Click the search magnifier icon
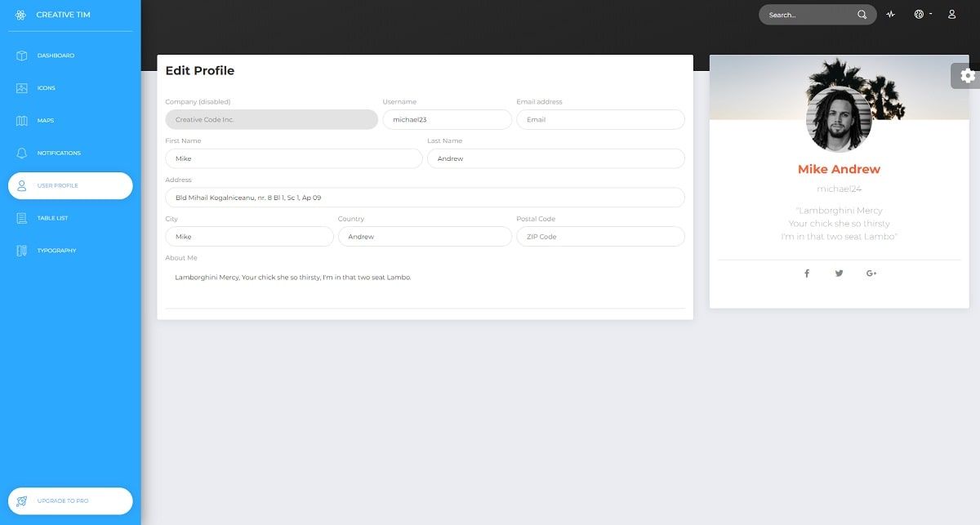Screen dimensions: 980x525 [x=862, y=14]
